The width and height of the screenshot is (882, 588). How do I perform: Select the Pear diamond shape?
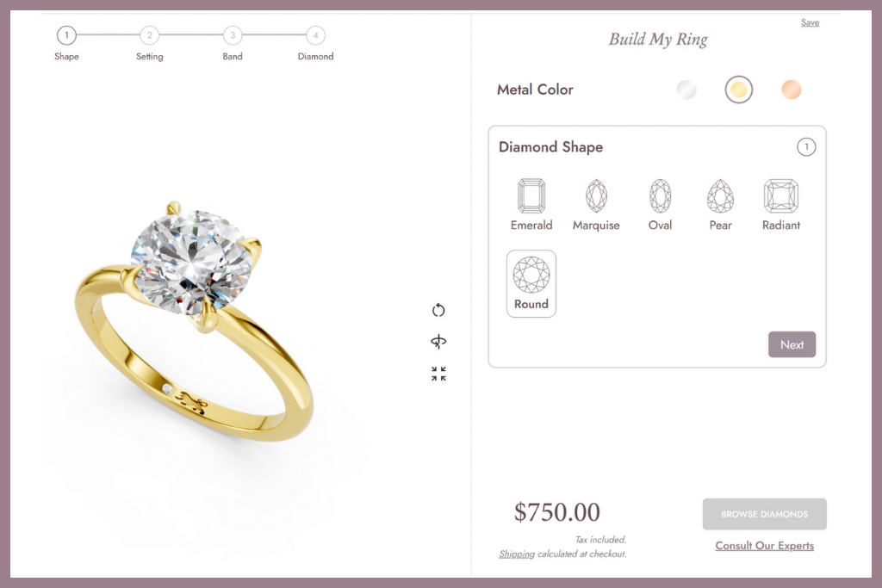(720, 195)
